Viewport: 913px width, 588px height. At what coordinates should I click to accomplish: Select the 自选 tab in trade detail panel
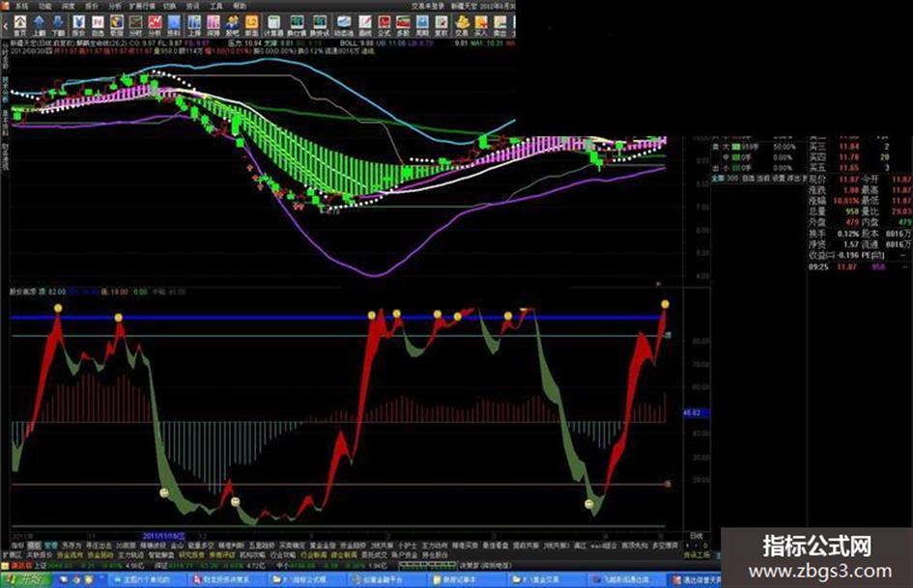click(748, 179)
